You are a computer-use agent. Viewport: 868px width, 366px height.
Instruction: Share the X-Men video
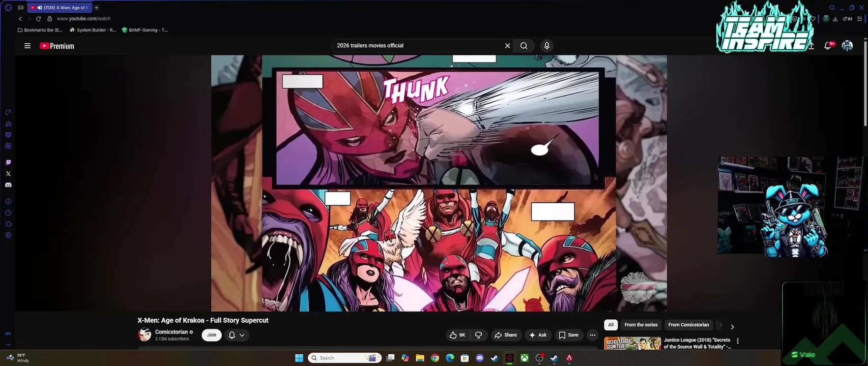[x=506, y=335]
